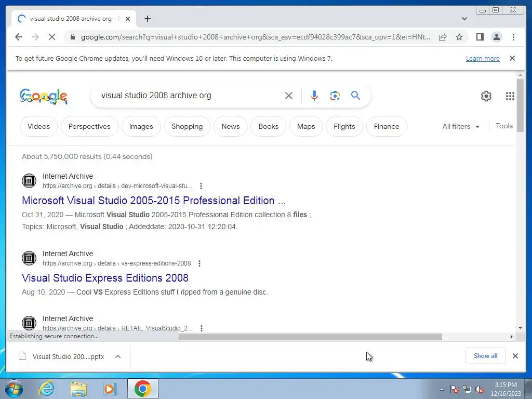Open Chrome profile avatar menu
This screenshot has width=532, height=399.
[x=496, y=37]
